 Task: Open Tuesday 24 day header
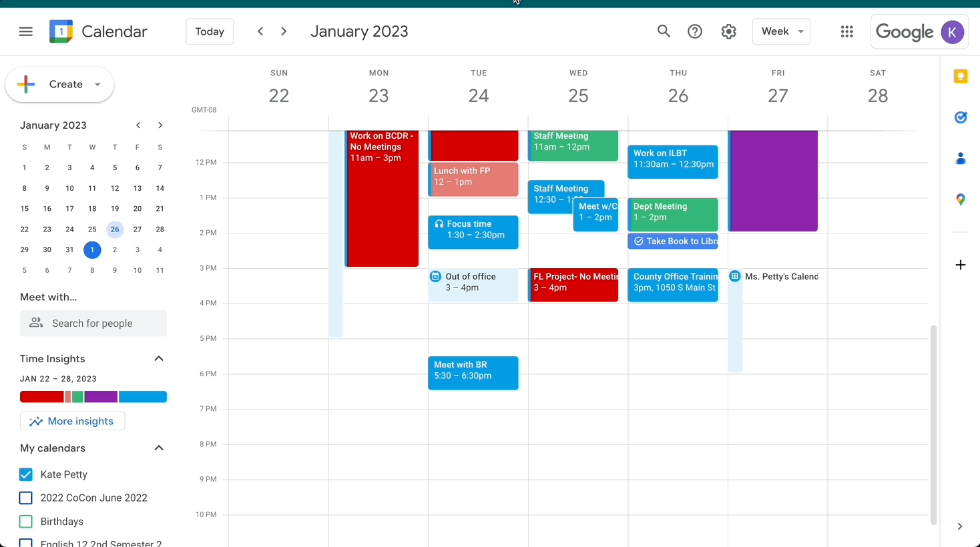tap(479, 95)
